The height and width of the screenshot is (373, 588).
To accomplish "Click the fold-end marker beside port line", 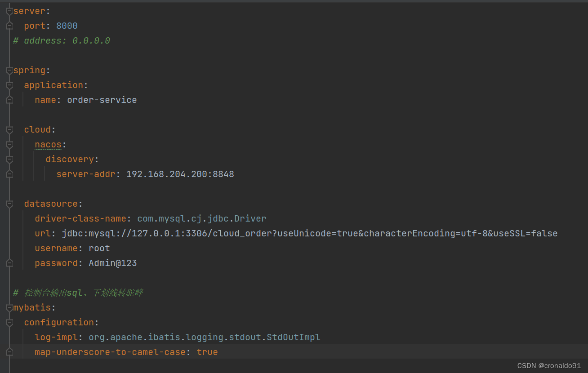I will pos(9,26).
